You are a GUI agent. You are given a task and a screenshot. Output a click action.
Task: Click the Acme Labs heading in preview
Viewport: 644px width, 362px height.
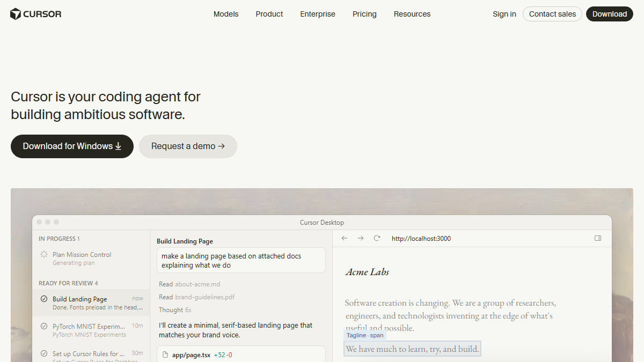(x=367, y=272)
